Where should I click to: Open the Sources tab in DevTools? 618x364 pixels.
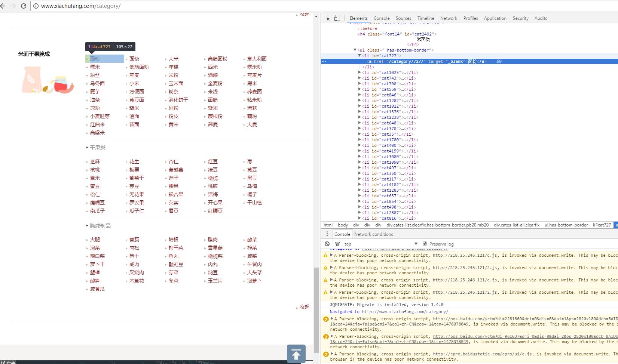(x=403, y=18)
